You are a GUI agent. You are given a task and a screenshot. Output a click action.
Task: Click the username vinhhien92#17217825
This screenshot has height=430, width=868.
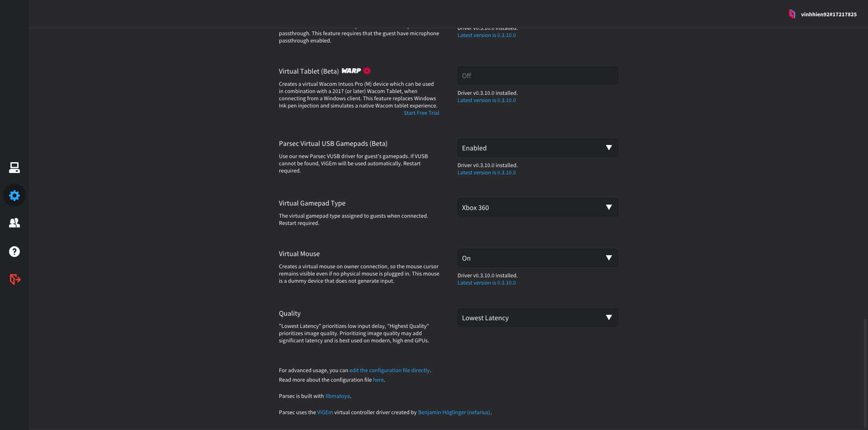click(x=828, y=14)
